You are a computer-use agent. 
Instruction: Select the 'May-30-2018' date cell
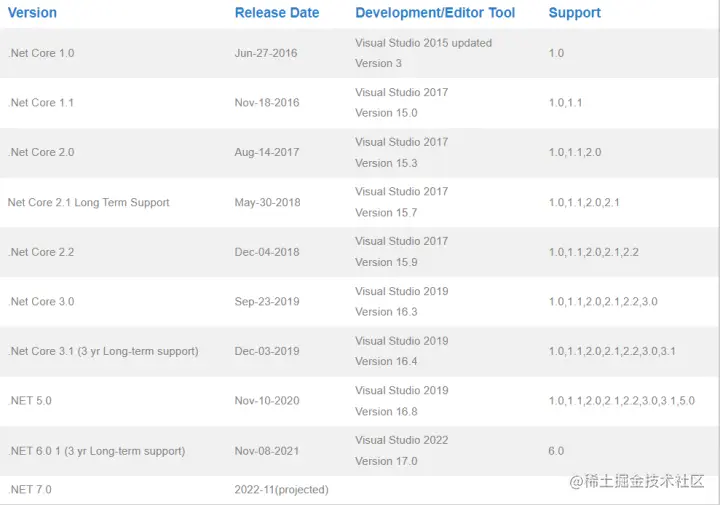[x=267, y=202]
